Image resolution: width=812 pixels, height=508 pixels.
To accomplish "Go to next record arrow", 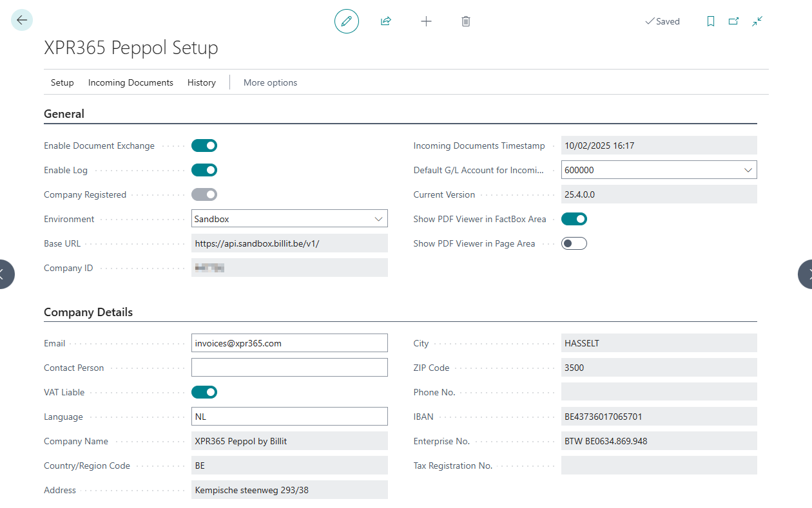I will coord(806,274).
